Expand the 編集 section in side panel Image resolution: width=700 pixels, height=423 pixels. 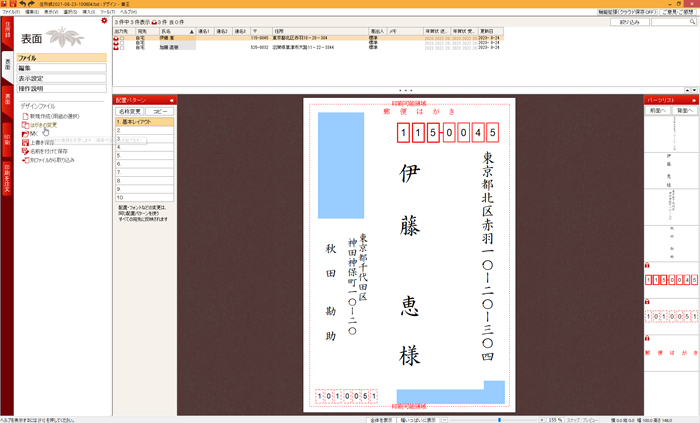click(x=60, y=68)
